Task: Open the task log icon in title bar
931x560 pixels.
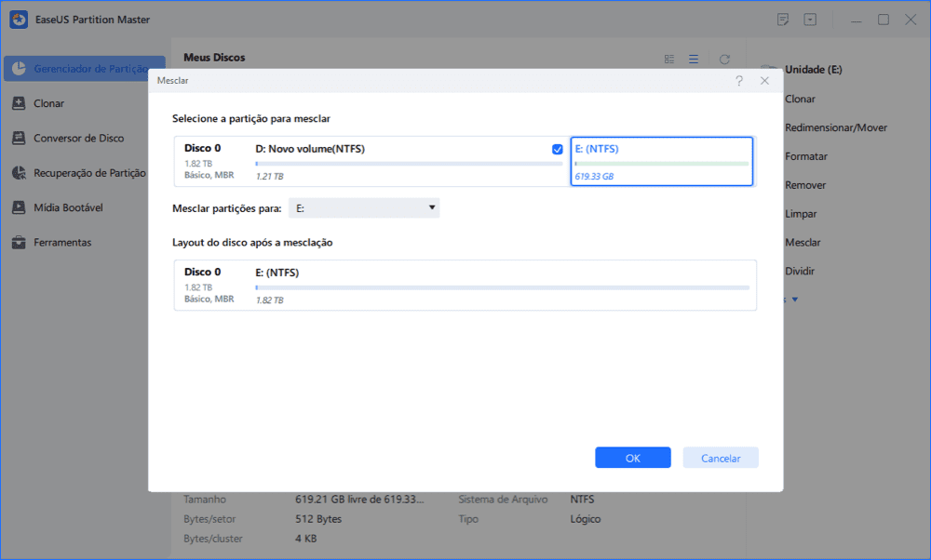Action: pos(783,20)
